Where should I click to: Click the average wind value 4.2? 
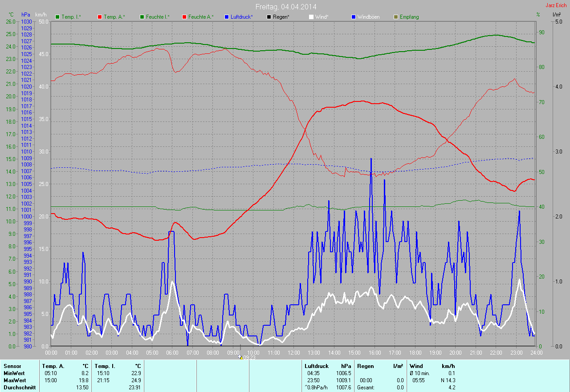(x=452, y=388)
